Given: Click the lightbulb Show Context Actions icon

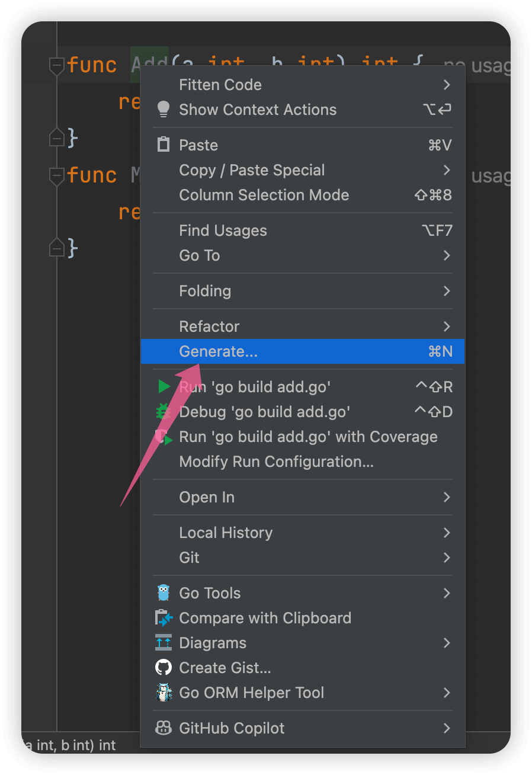Looking at the screenshot, I should coord(163,110).
